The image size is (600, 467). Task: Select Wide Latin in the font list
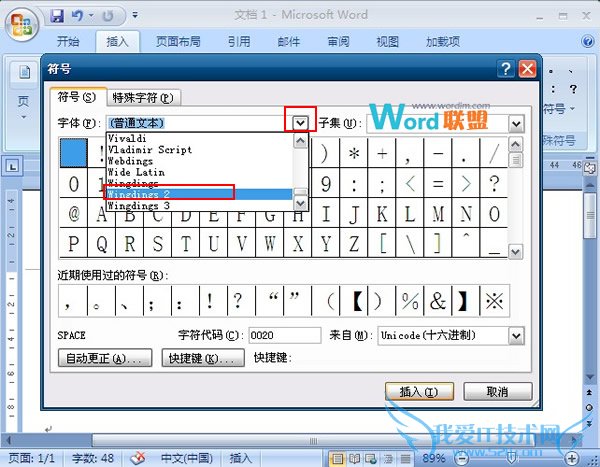[x=200, y=172]
